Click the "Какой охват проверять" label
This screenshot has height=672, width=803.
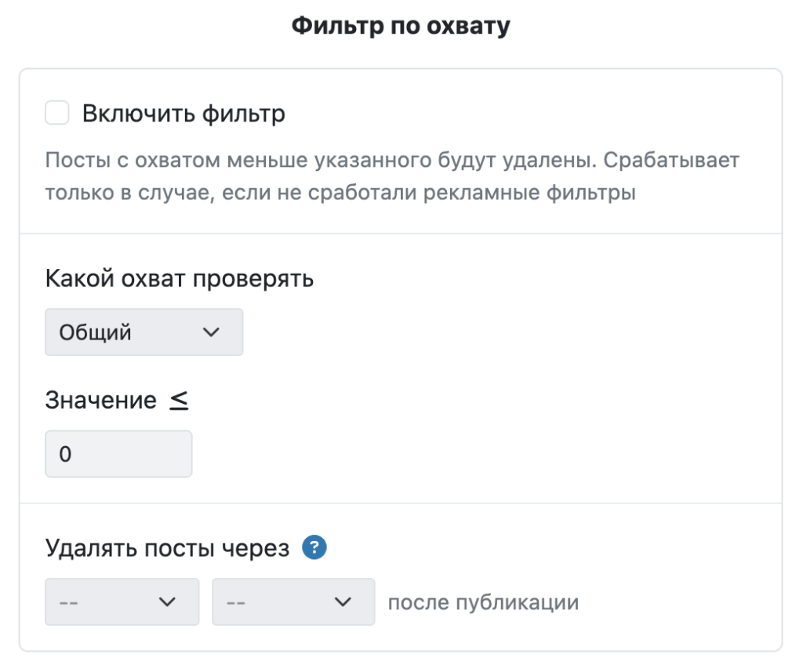pyautogui.click(x=180, y=279)
